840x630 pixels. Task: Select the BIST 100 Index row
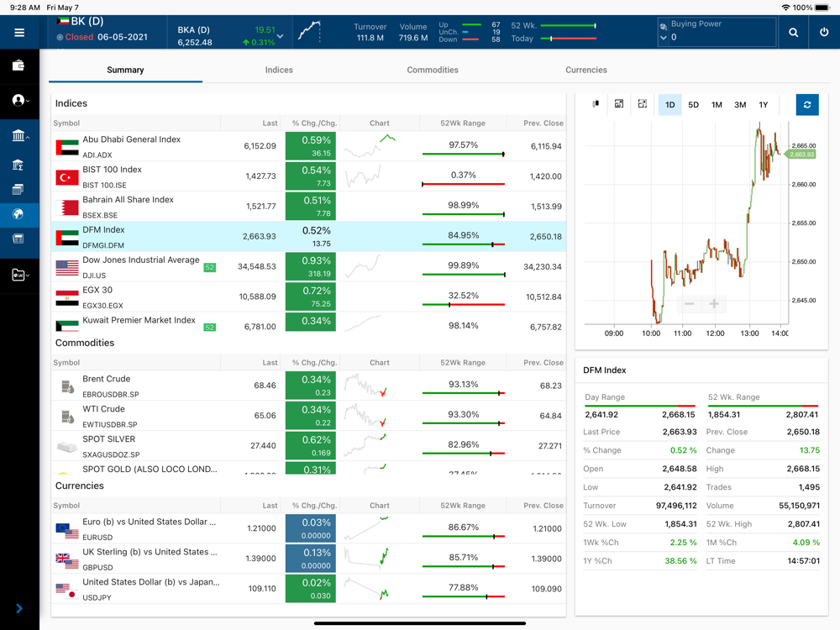click(x=308, y=176)
